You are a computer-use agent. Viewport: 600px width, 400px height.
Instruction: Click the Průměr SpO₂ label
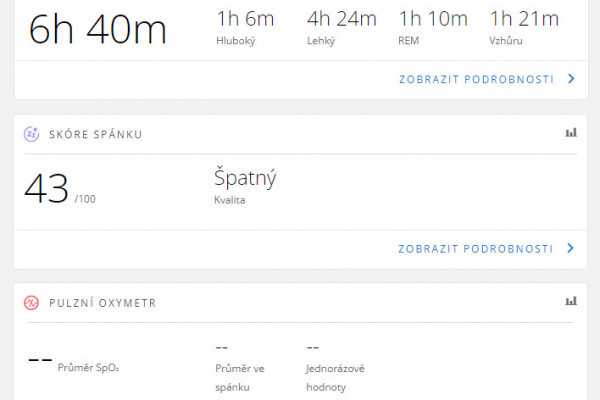[88, 367]
